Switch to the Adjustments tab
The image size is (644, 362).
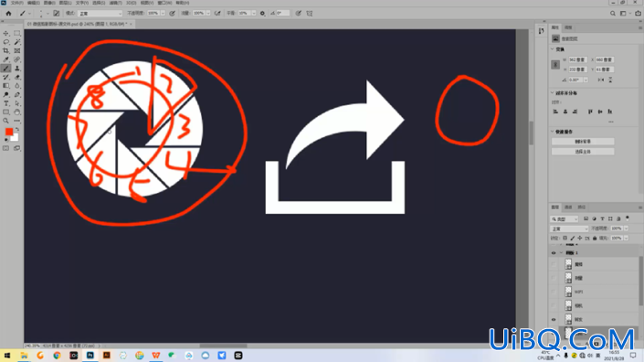568,27
